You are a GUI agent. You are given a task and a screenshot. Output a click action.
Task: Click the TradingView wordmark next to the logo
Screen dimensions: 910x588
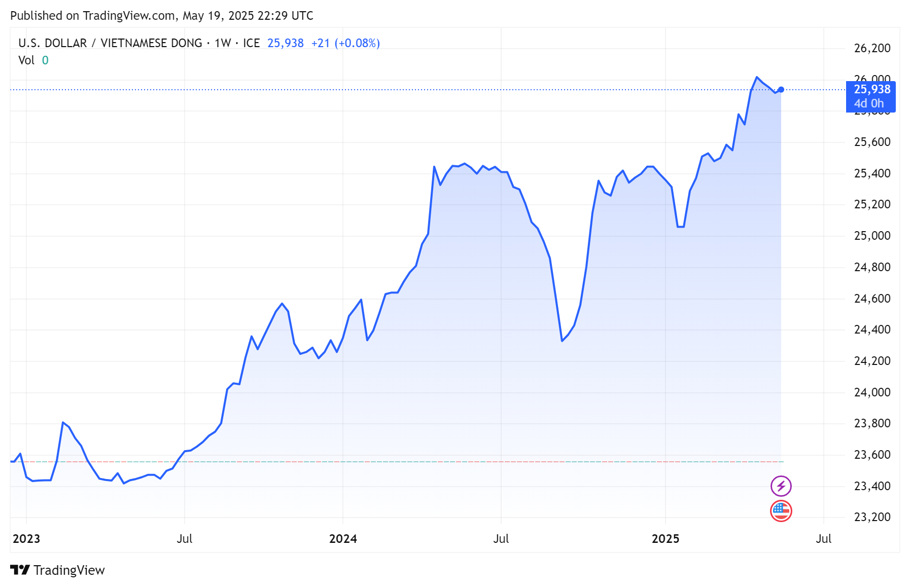69,570
